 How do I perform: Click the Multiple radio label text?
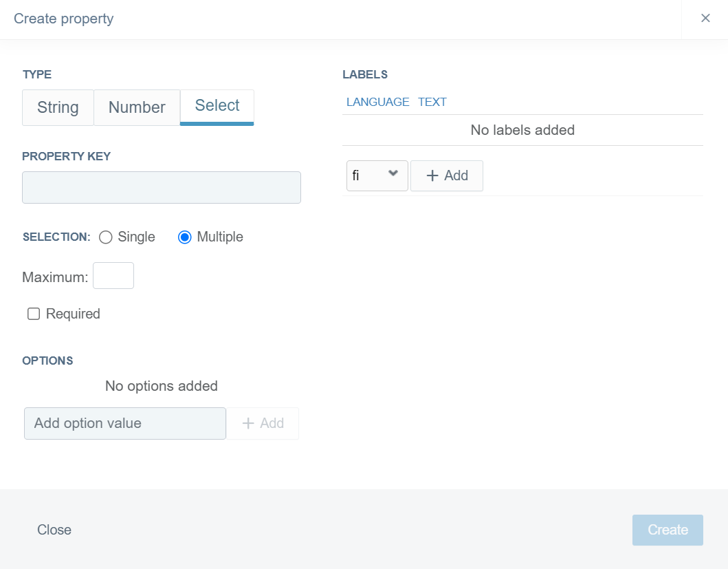pos(220,237)
